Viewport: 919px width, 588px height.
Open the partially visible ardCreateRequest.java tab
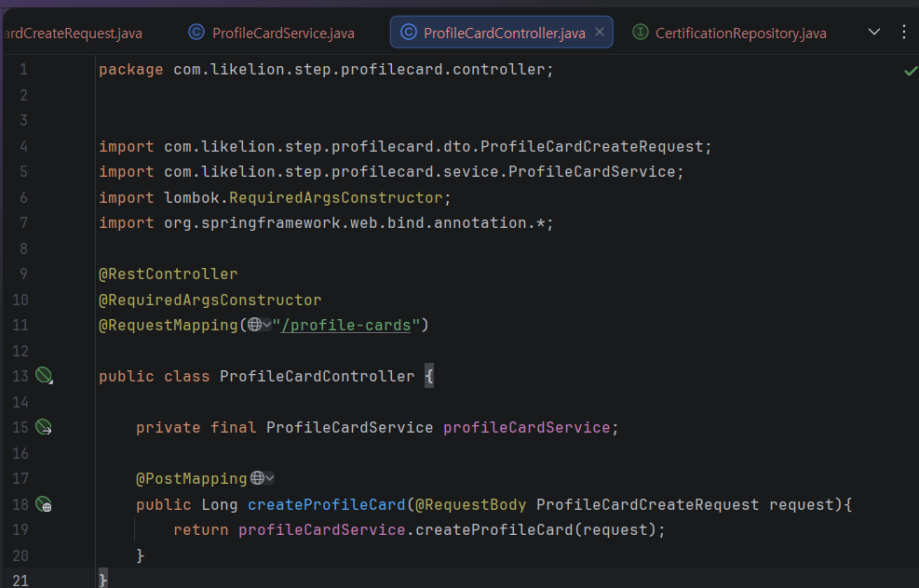(72, 33)
